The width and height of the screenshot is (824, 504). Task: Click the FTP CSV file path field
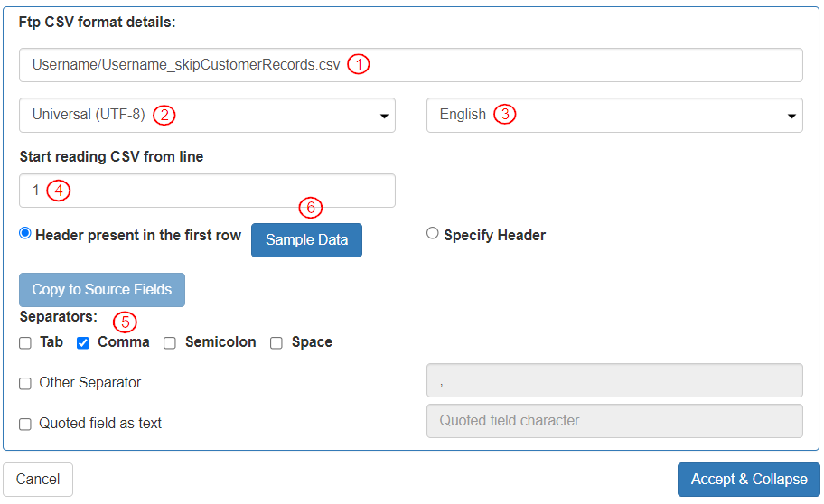[410, 65]
